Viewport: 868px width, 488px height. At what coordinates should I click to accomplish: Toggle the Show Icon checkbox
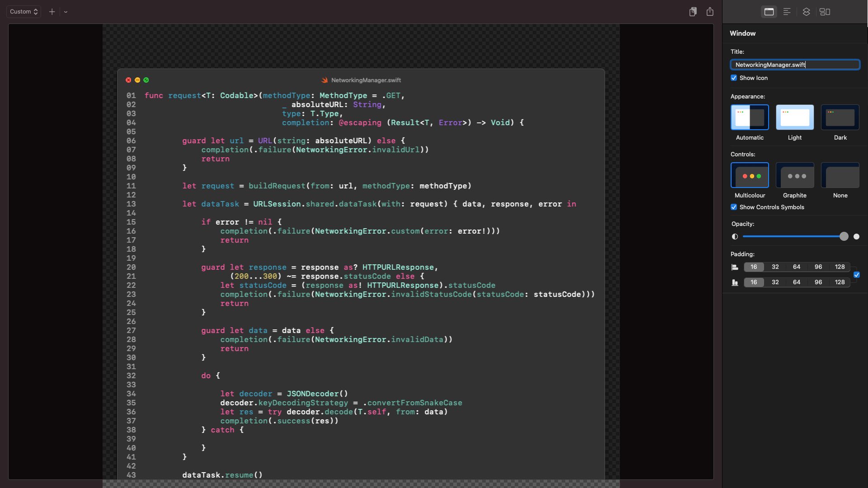(734, 78)
